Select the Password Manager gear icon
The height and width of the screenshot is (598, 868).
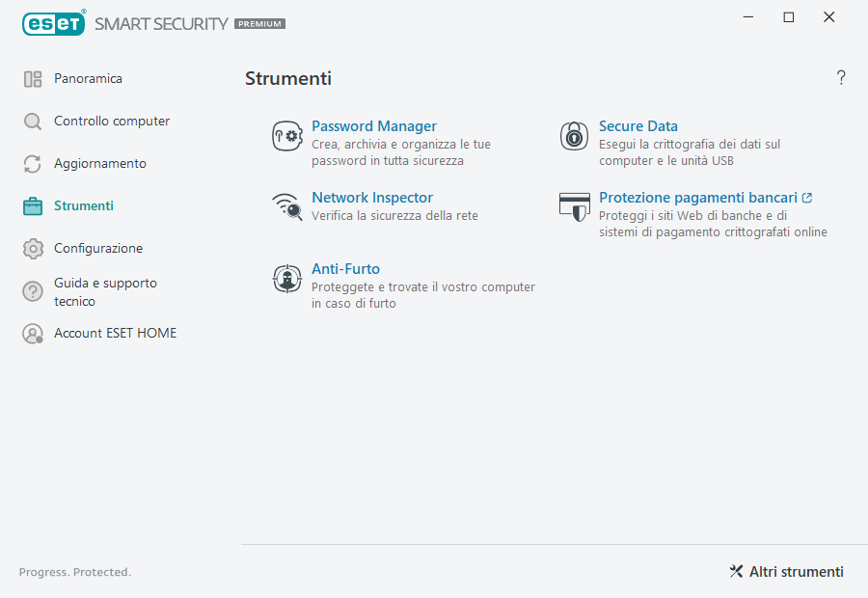click(286, 135)
